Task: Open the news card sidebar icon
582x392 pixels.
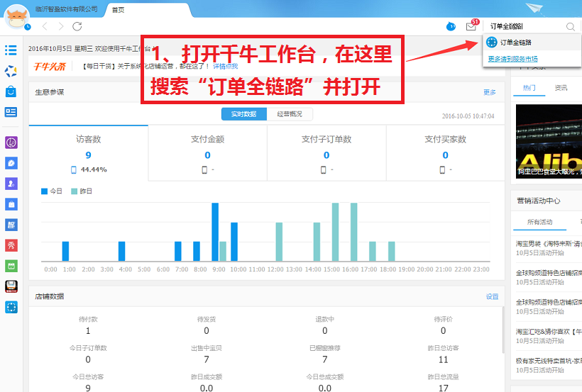Action: pyautogui.click(x=11, y=112)
